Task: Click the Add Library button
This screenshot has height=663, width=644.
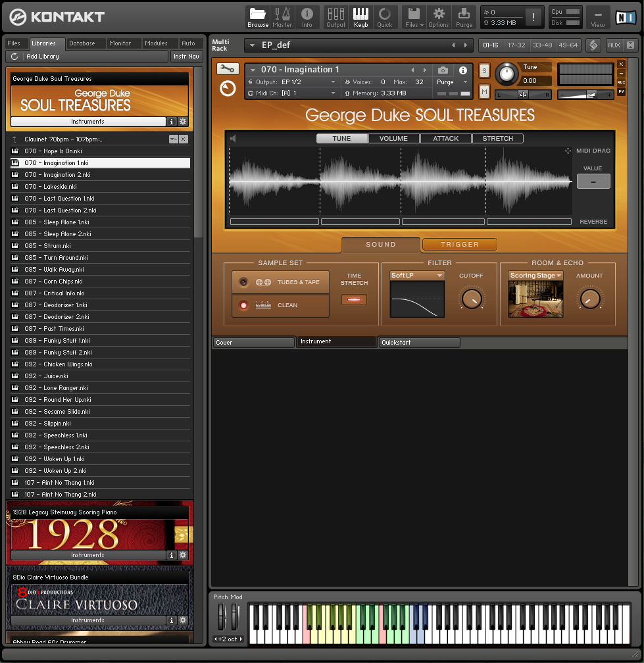Action: 87,57
